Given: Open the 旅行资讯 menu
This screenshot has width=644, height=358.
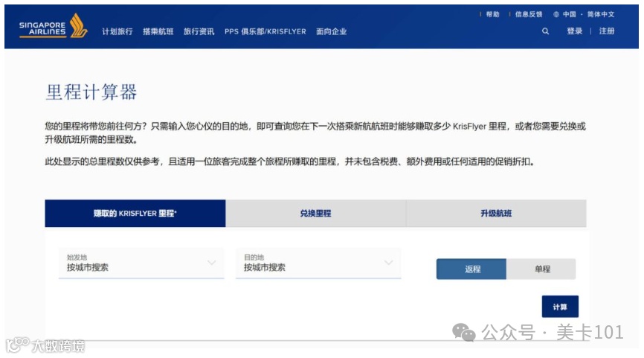Looking at the screenshot, I should click(199, 32).
